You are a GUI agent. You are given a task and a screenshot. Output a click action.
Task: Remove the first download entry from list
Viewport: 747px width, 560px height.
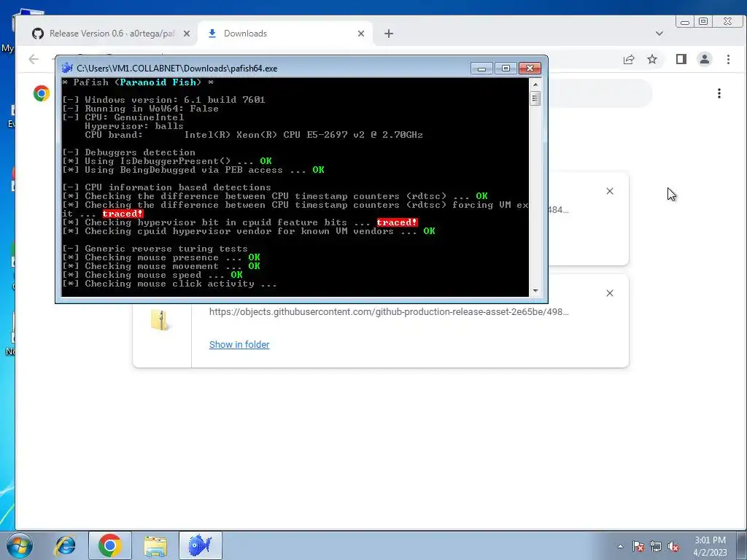tap(610, 191)
